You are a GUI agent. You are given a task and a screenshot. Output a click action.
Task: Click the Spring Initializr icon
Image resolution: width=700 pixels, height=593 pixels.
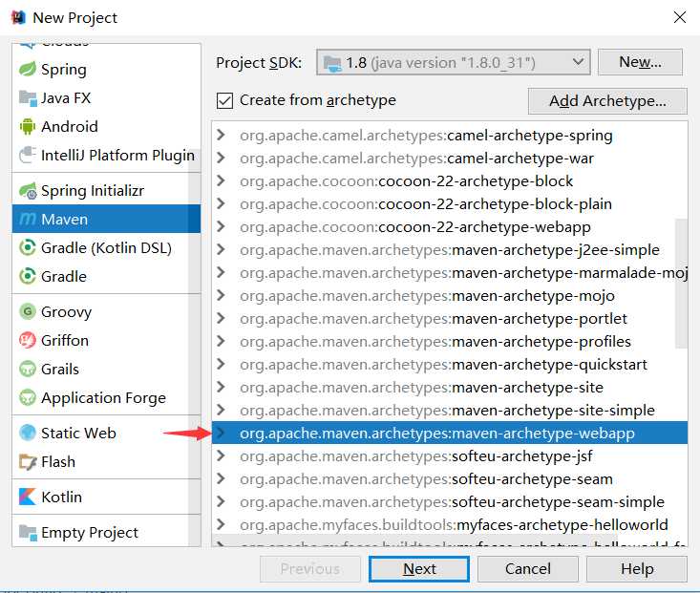pyautogui.click(x=28, y=191)
